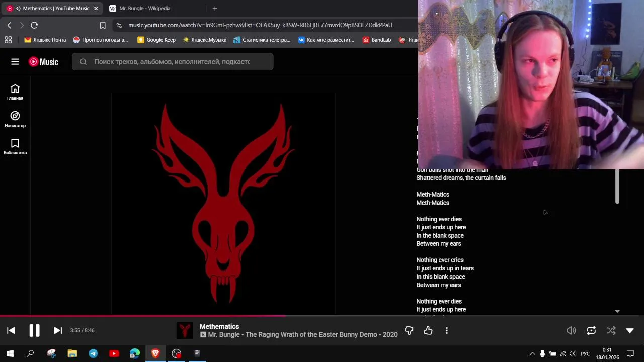Go to Главная in sidebar
Viewport: 644px width, 362px height.
click(15, 92)
